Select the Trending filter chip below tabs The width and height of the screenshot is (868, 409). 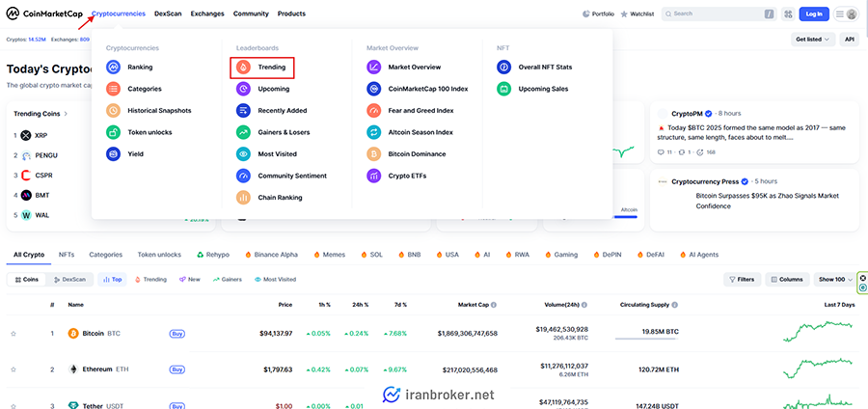click(151, 280)
